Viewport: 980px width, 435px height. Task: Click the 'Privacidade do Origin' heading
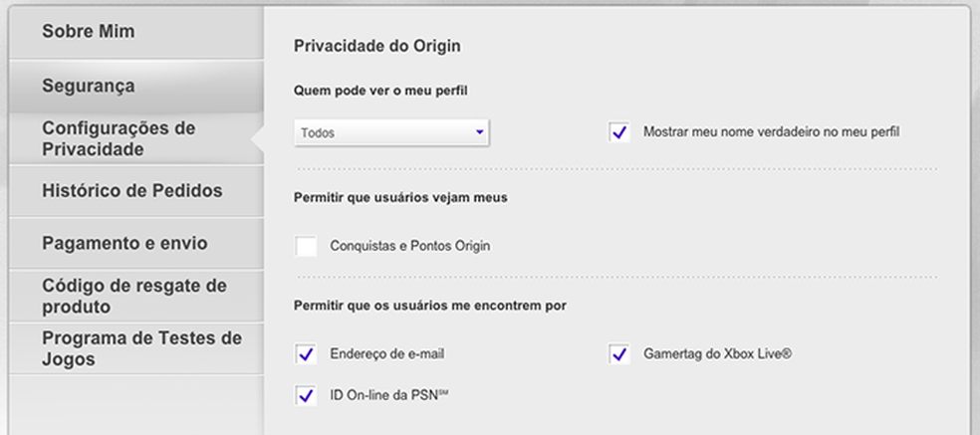click(x=377, y=46)
